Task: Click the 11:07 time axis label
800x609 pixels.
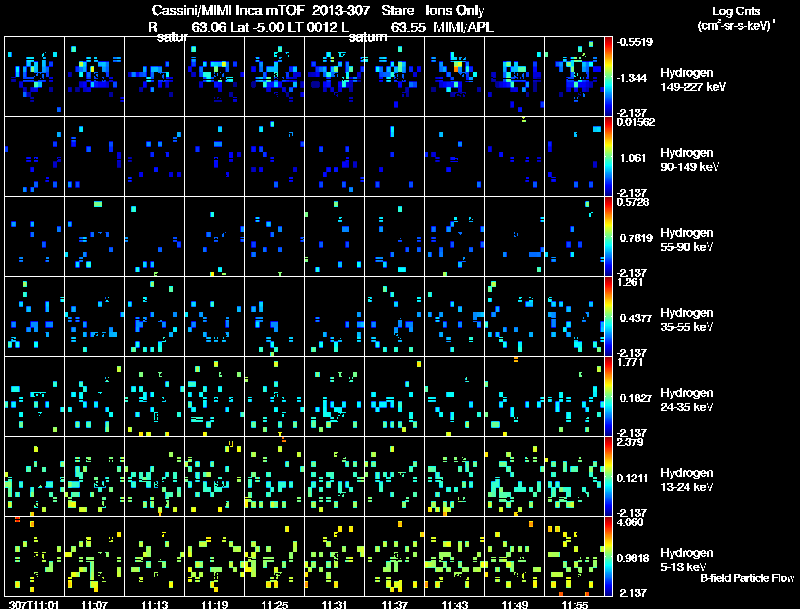Action: (94, 604)
